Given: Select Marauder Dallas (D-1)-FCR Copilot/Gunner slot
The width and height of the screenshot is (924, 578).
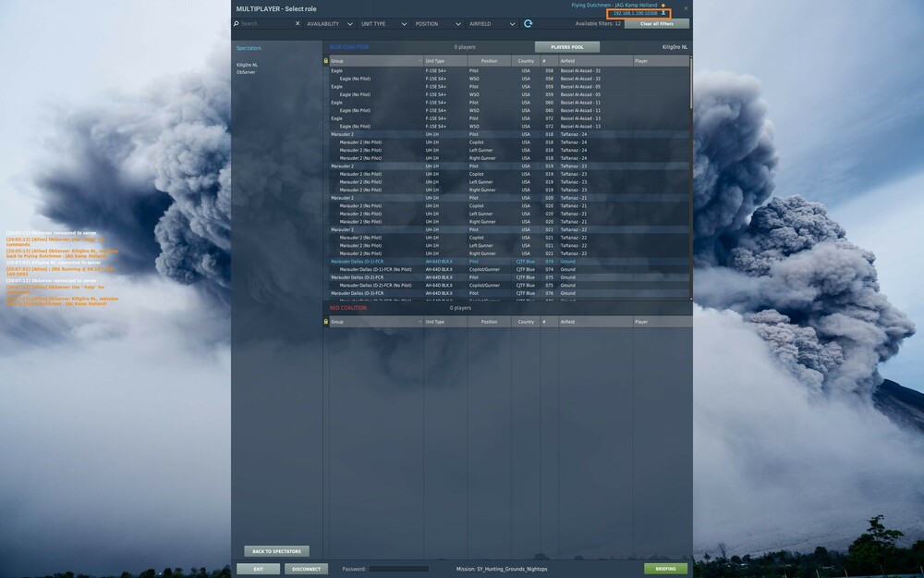Looking at the screenshot, I should pyautogui.click(x=508, y=269).
